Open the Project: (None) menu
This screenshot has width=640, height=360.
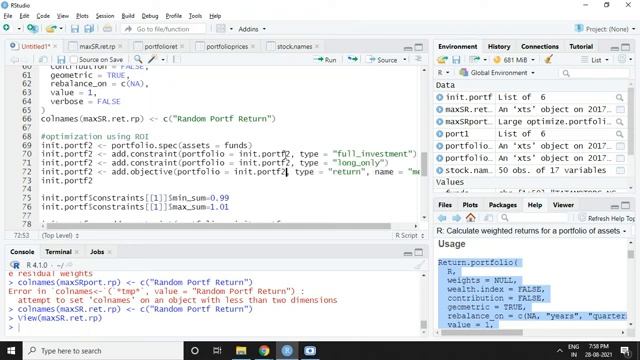coord(605,29)
